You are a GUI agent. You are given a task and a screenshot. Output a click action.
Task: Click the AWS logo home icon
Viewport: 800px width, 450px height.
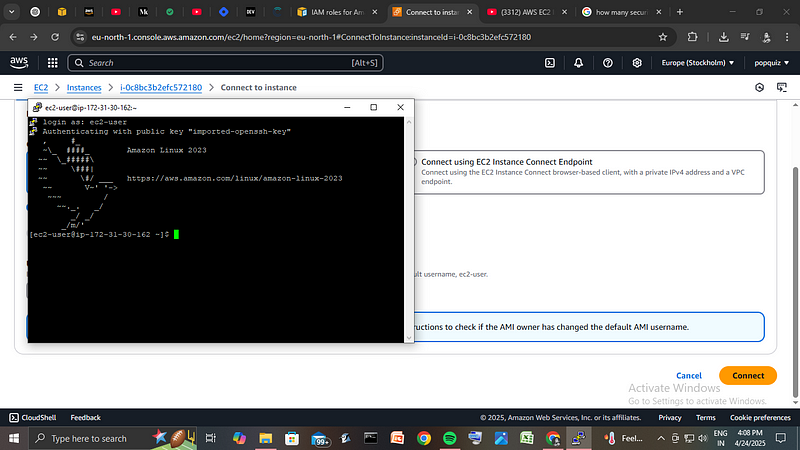coord(19,62)
